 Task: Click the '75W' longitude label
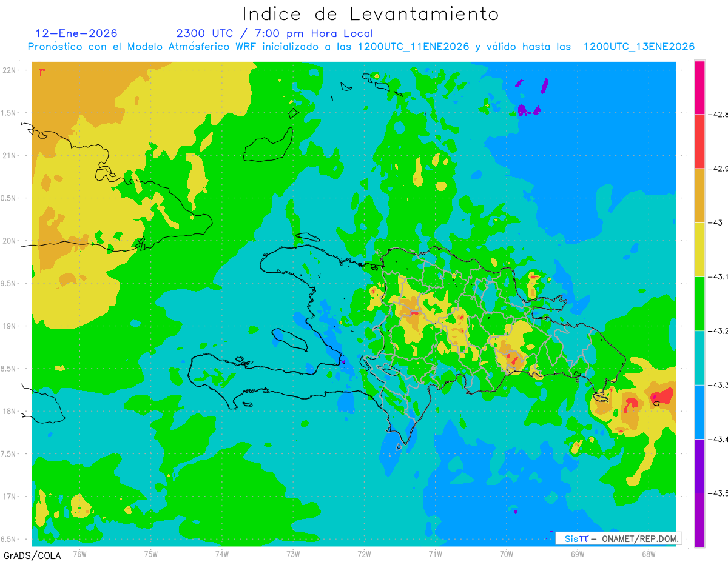pos(151,554)
